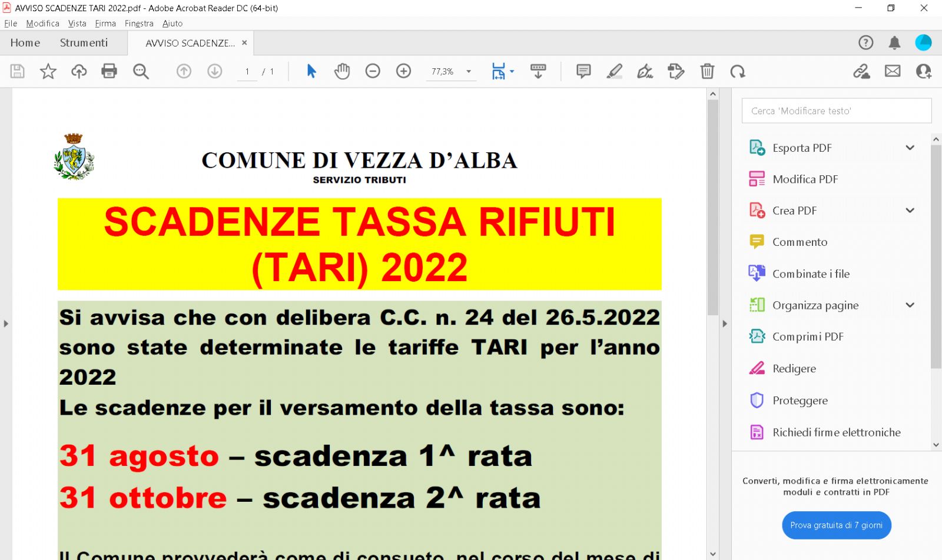Open the notifications bell
The width and height of the screenshot is (942, 560).
pyautogui.click(x=894, y=42)
